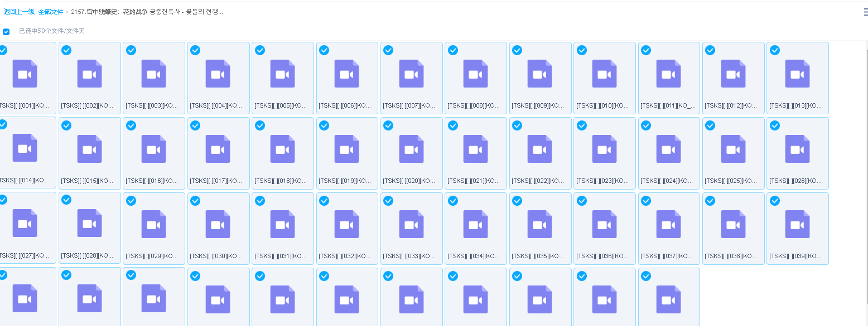Click the current folder name in breadcrumb

pos(147,12)
